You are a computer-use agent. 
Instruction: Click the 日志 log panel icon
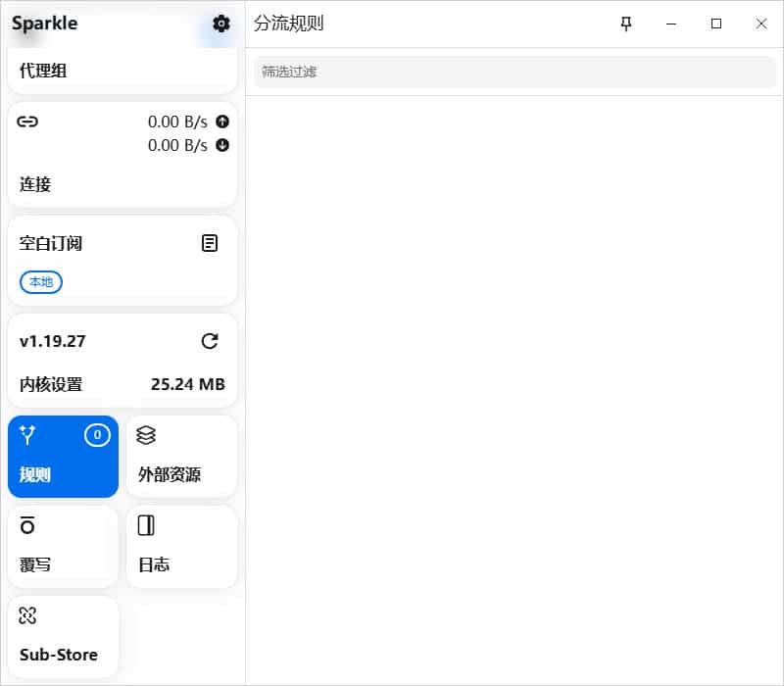click(146, 525)
